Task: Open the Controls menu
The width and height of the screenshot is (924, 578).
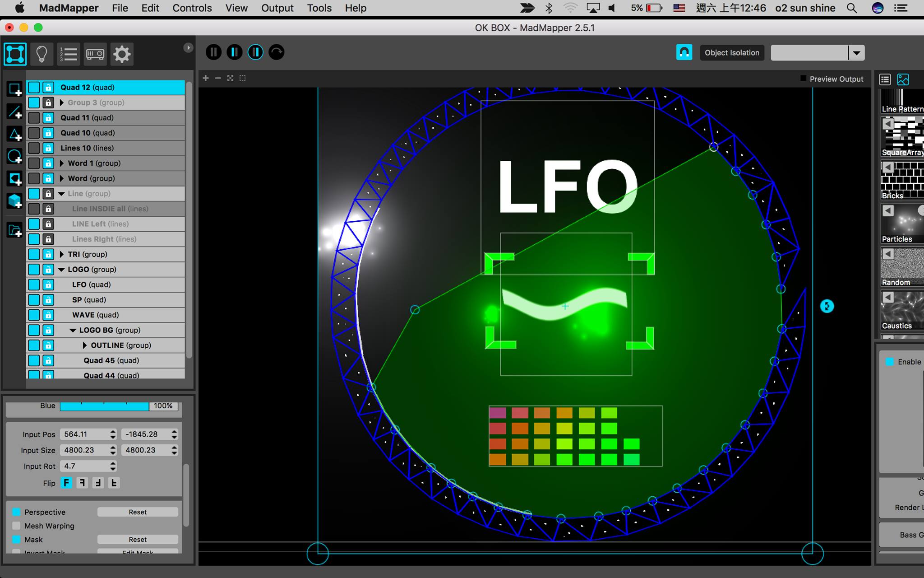Action: coord(192,8)
